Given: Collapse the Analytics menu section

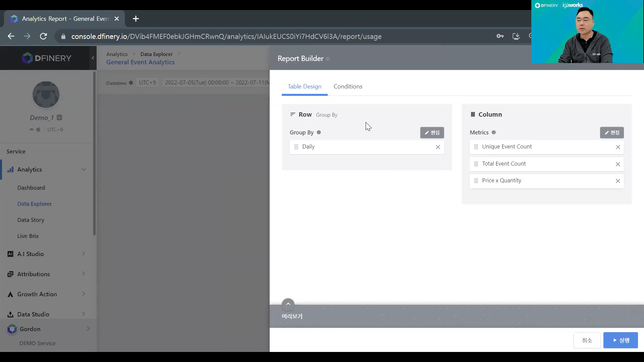Looking at the screenshot, I should [84, 170].
